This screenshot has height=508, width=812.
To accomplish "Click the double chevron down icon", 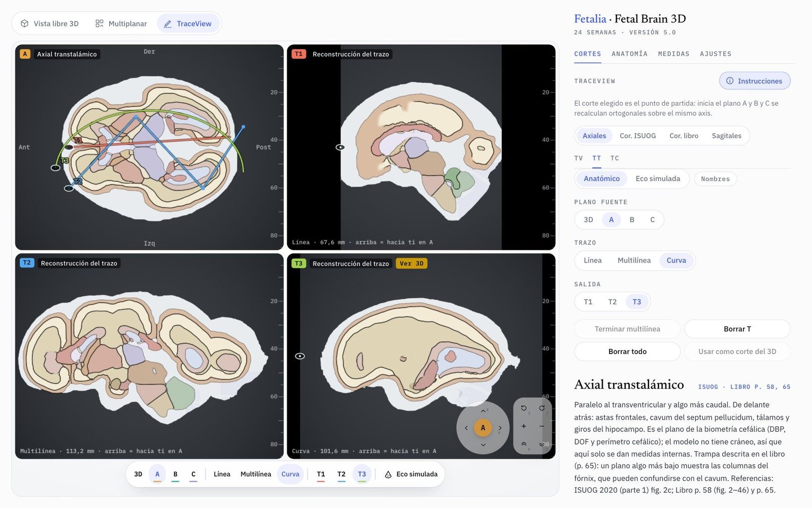I will tap(542, 444).
